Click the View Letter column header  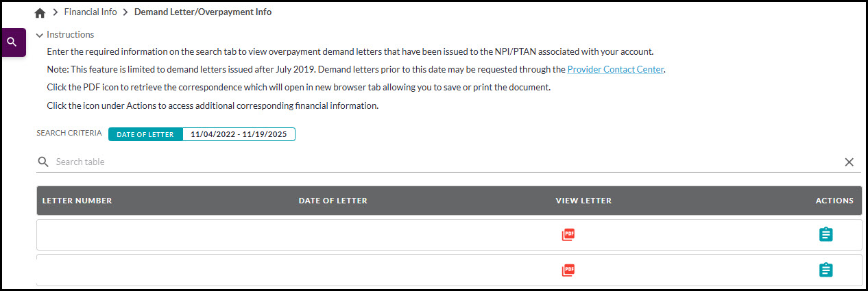pyautogui.click(x=583, y=201)
